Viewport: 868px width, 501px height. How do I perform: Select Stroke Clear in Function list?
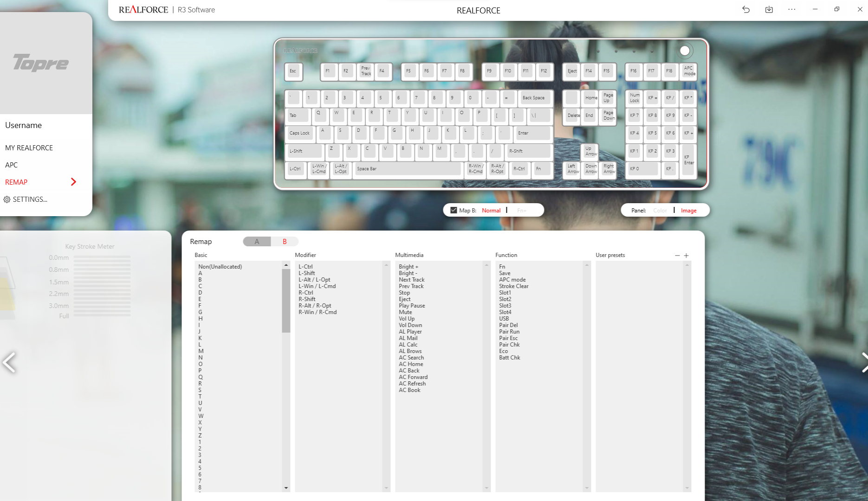pos(513,286)
